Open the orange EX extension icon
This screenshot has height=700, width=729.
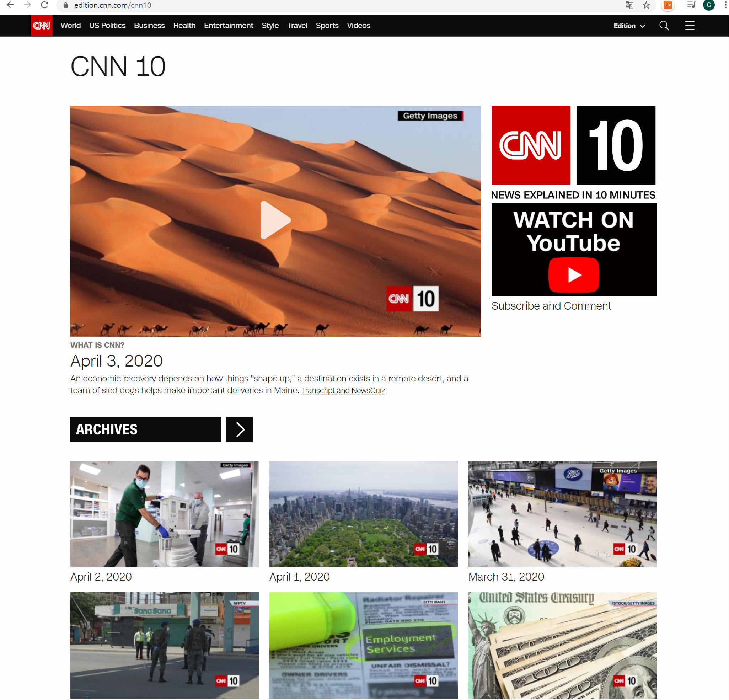click(668, 5)
